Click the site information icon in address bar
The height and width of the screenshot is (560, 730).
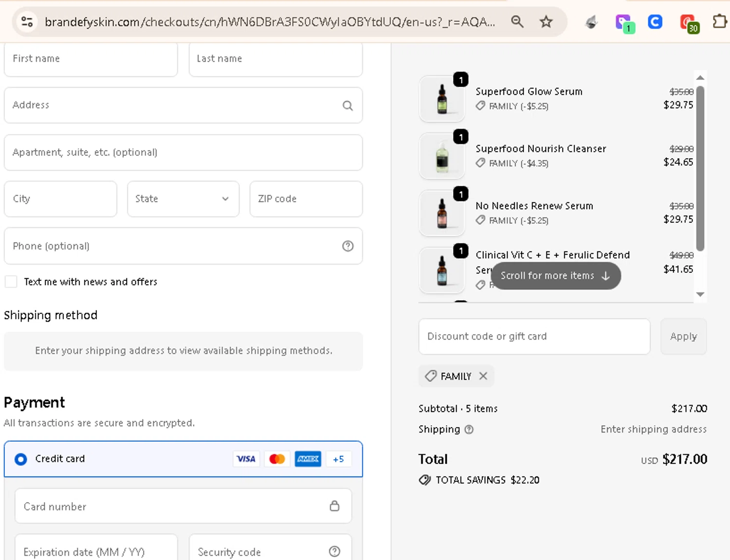[27, 22]
